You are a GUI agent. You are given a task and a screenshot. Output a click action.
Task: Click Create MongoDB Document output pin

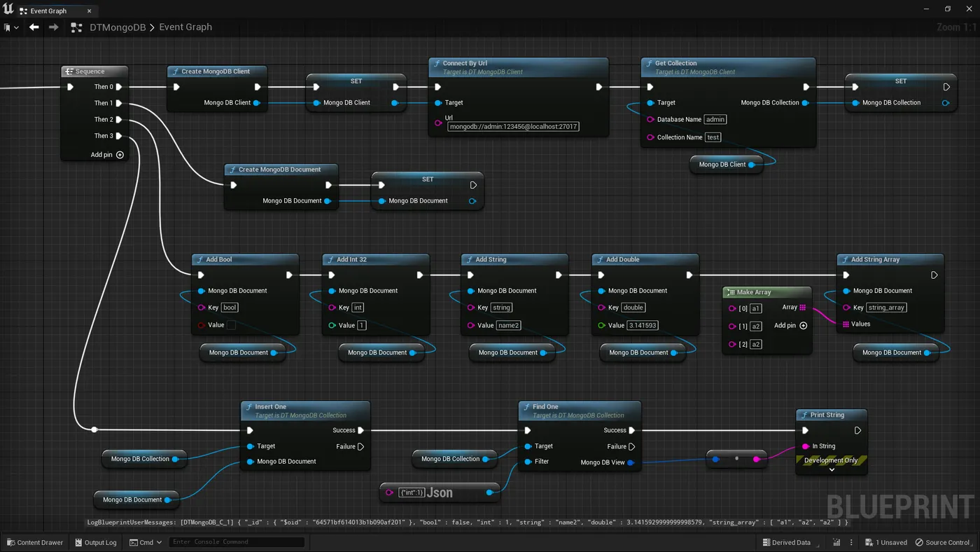point(327,201)
